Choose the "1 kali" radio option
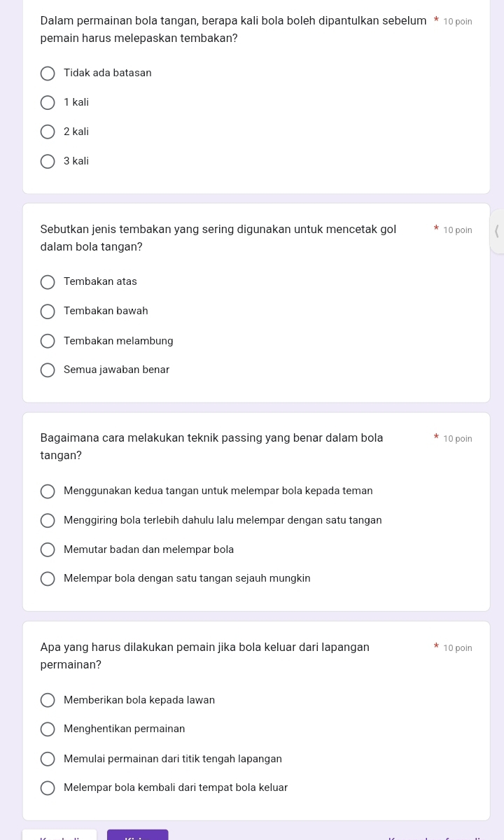 tap(48, 103)
